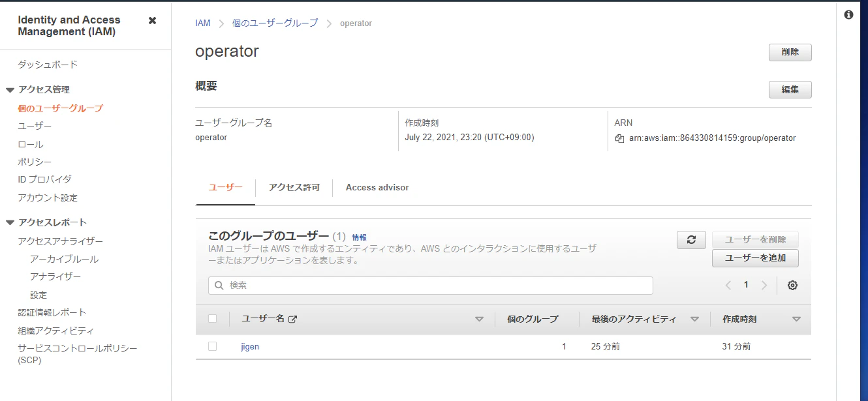Open アクセスアナライザー in sidebar
This screenshot has height=401, width=868.
click(60, 241)
